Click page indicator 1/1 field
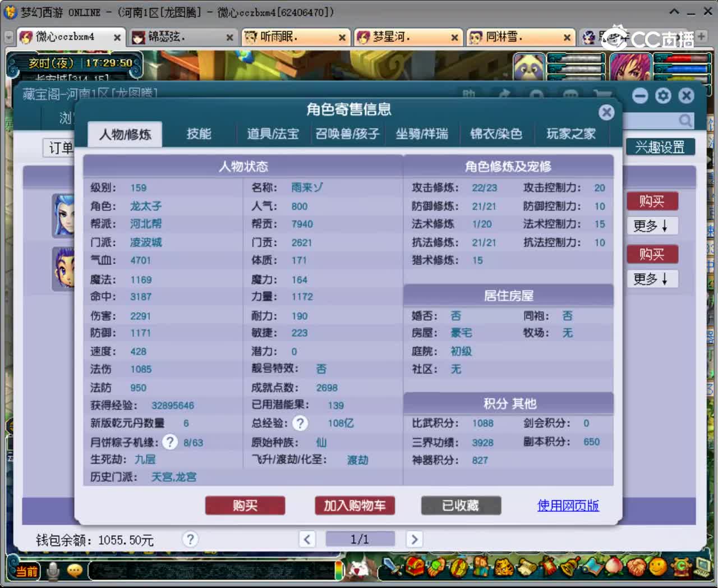This screenshot has height=588, width=718. pyautogui.click(x=360, y=539)
